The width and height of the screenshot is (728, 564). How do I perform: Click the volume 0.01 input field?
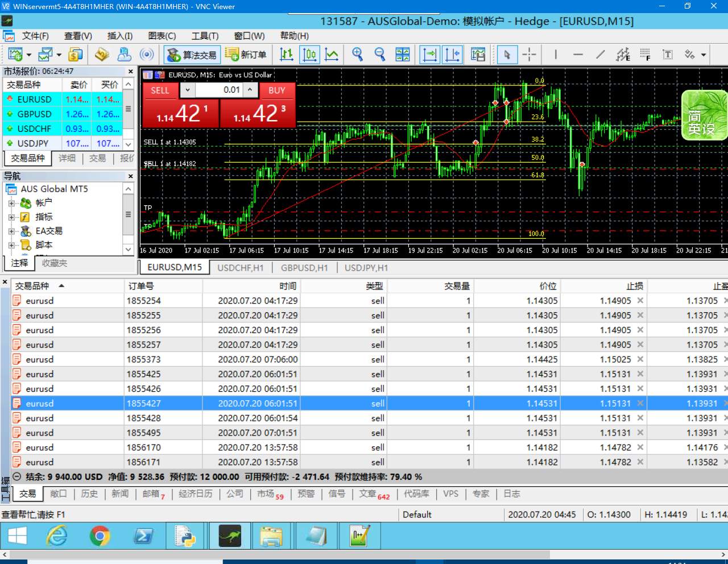click(220, 90)
